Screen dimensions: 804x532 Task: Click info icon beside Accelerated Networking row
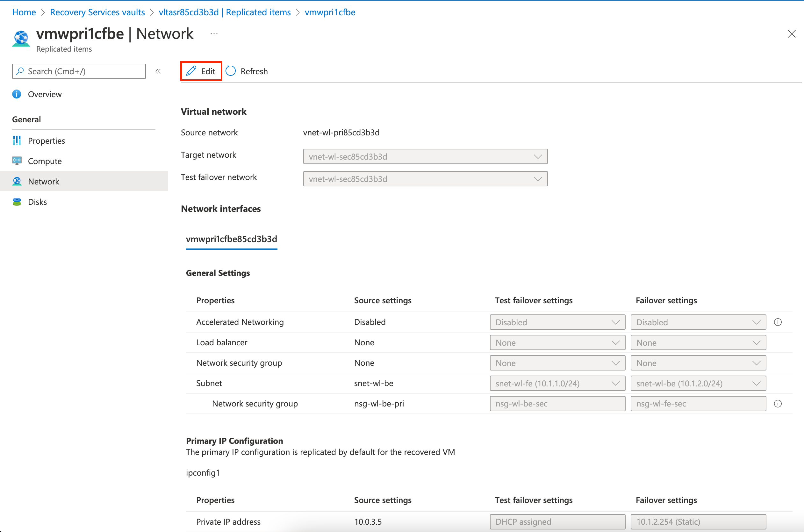click(778, 322)
